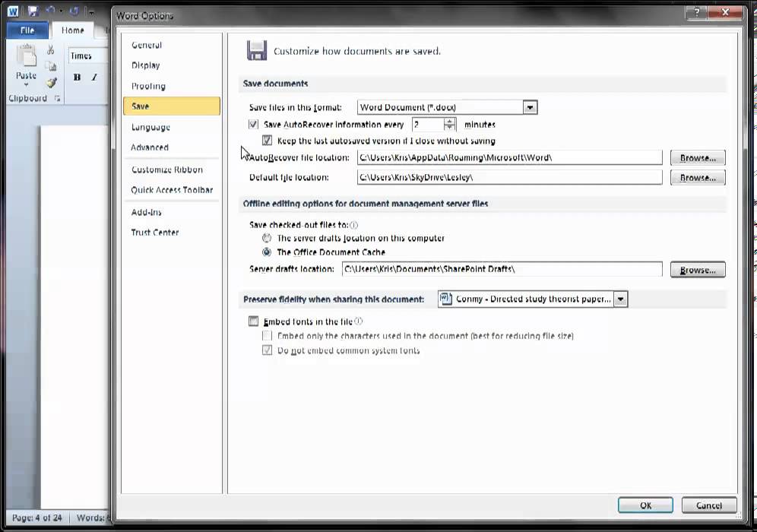
Task: Open the Clipboard dialog launcher
Action: point(58,99)
